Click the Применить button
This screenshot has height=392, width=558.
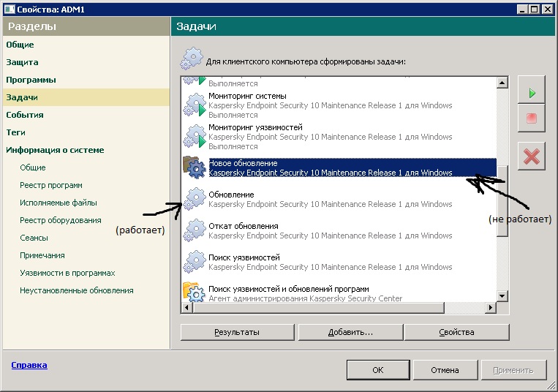coord(513,370)
